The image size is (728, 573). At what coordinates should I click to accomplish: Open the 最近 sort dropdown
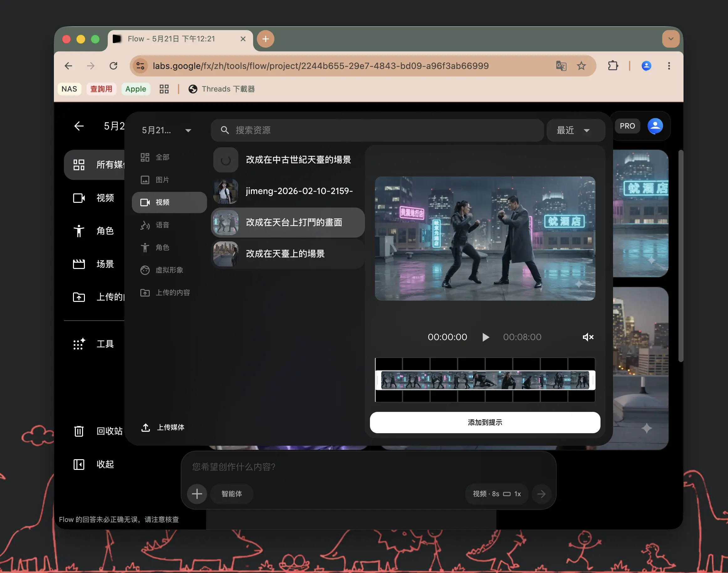click(x=575, y=130)
